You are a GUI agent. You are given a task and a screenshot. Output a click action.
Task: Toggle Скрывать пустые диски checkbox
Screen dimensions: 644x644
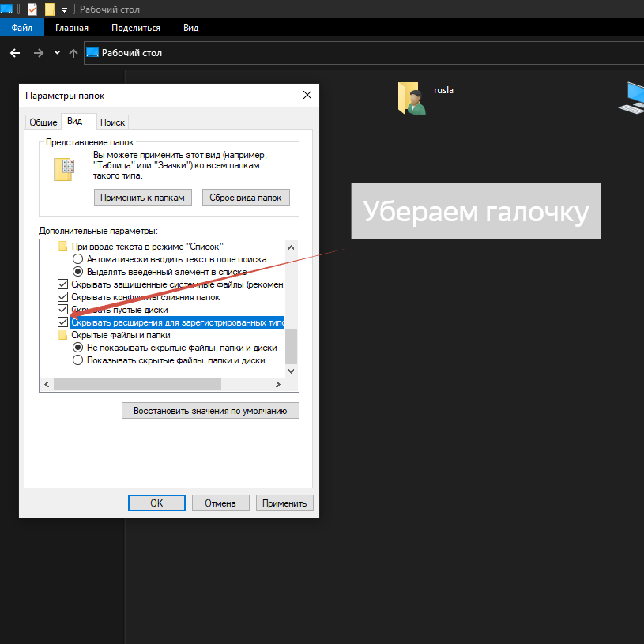[x=63, y=310]
